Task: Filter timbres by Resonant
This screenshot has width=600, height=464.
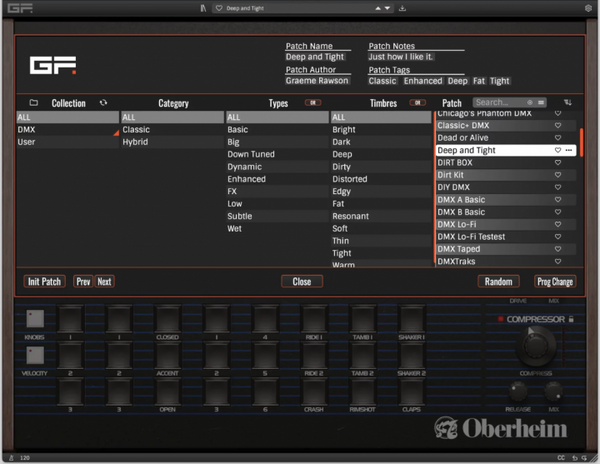Action: click(x=381, y=216)
